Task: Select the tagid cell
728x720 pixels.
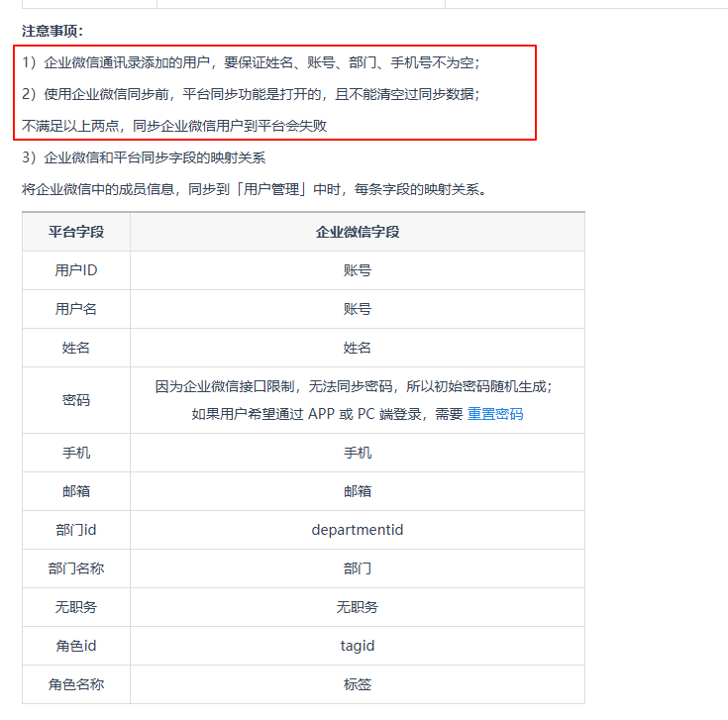Action: point(357,646)
